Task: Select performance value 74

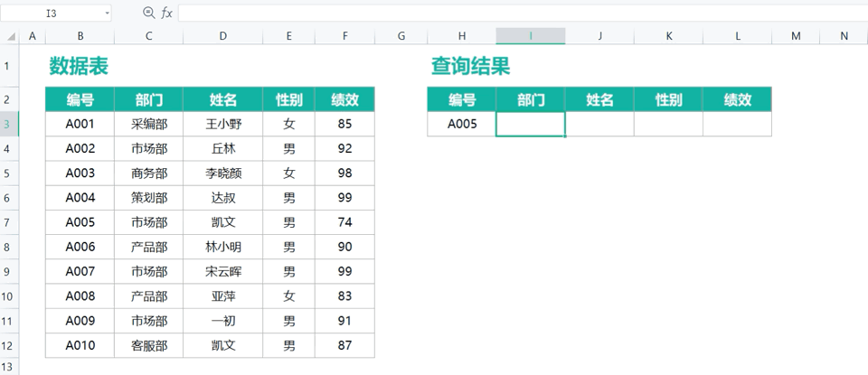Action: click(344, 222)
